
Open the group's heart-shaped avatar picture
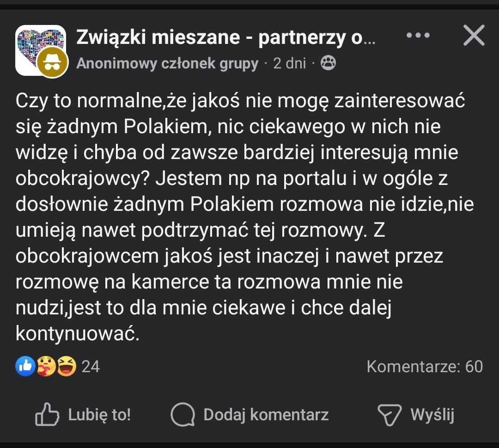click(32, 42)
